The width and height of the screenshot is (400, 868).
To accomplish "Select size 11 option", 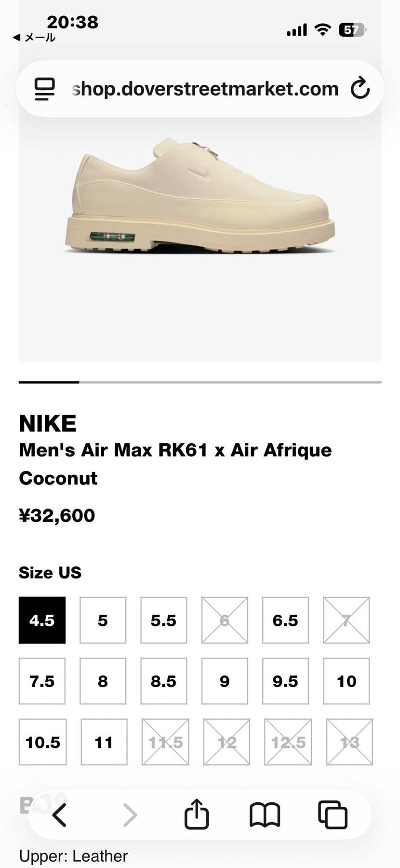I will click(x=104, y=742).
